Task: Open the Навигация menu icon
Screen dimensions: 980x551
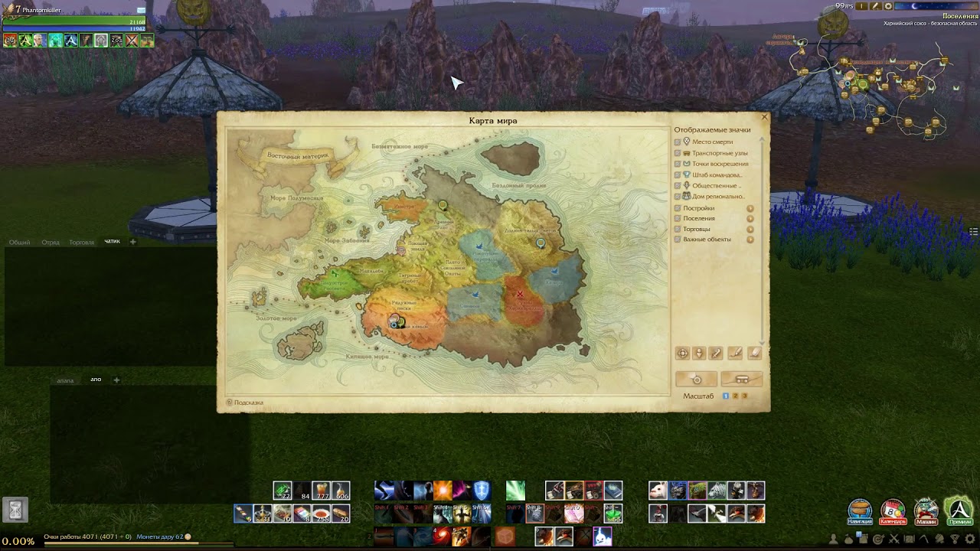Action: click(x=860, y=511)
